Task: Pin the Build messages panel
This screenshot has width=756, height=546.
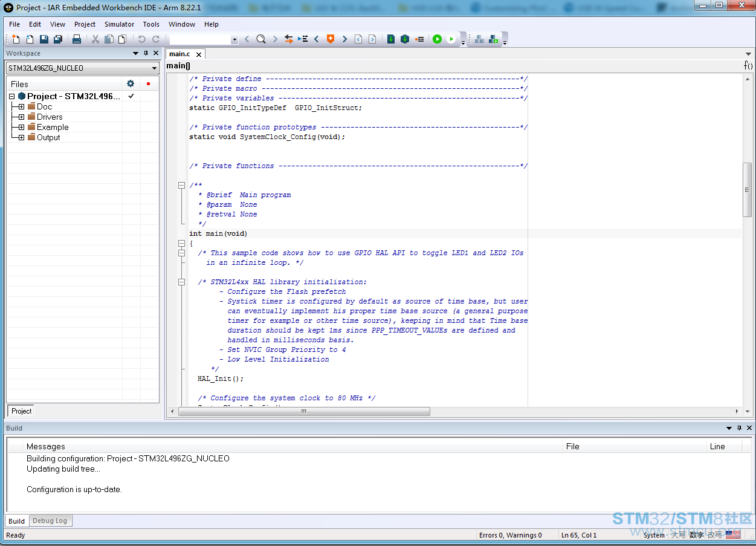Action: click(x=739, y=428)
